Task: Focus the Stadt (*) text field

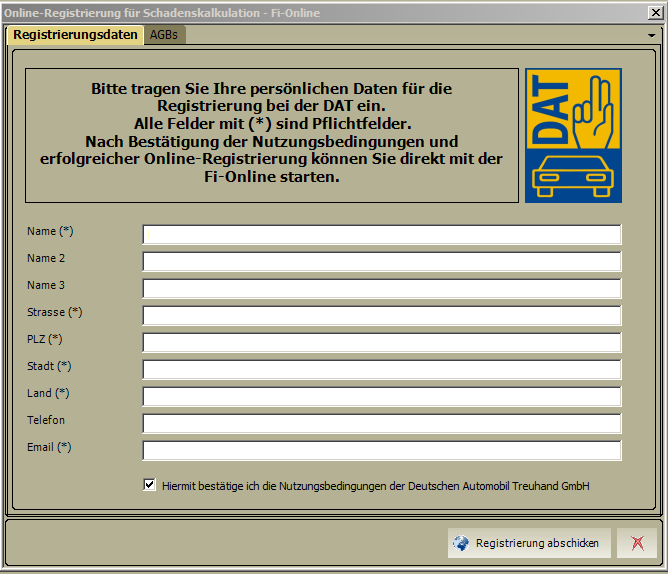Action: (x=382, y=369)
